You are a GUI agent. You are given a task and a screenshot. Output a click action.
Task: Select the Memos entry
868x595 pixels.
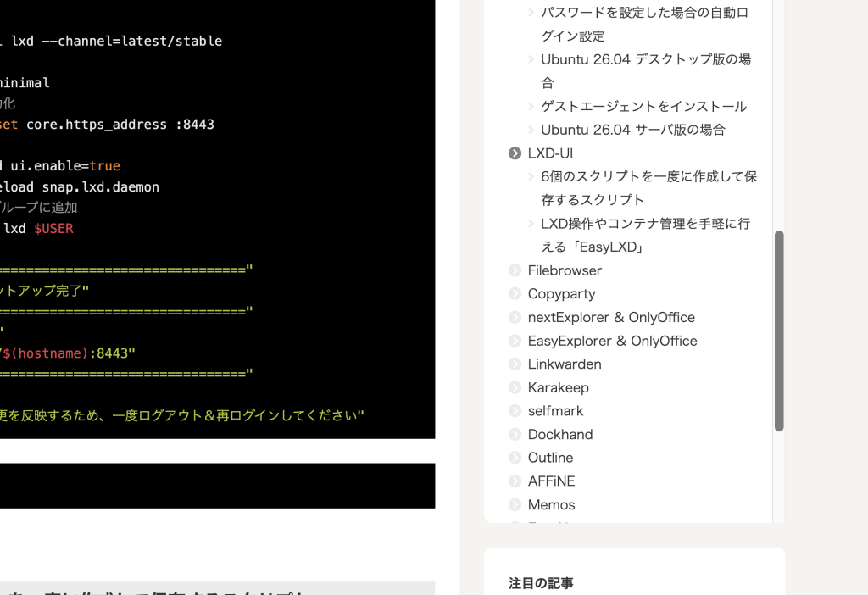click(x=551, y=505)
